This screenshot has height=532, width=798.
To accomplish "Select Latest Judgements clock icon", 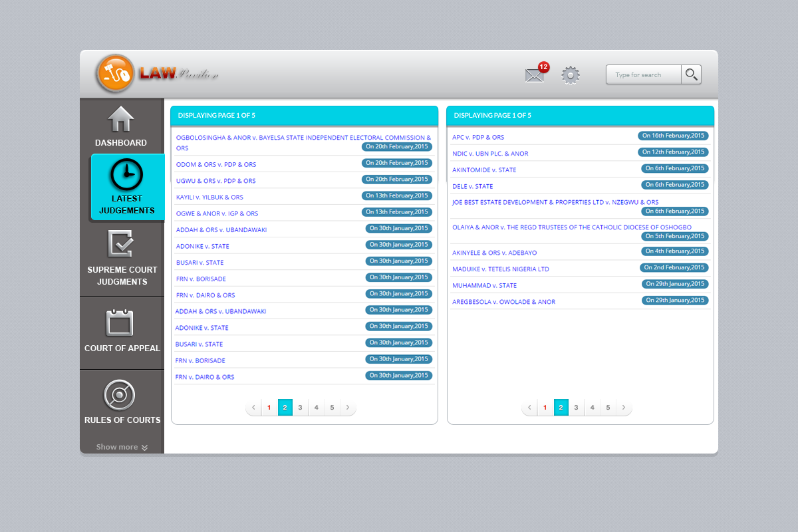I will click(126, 175).
